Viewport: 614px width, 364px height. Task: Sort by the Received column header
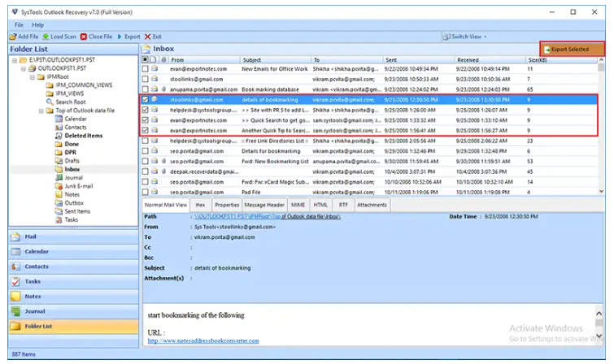tap(490, 60)
